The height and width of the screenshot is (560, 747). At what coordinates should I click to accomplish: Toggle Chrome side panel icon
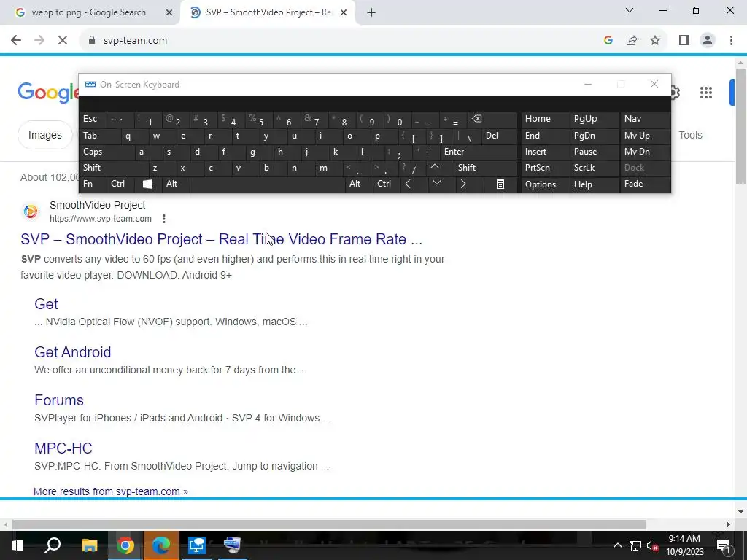tap(684, 41)
